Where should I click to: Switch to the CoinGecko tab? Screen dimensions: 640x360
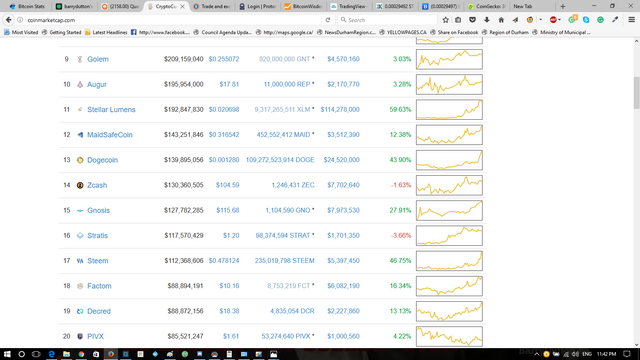coord(487,6)
